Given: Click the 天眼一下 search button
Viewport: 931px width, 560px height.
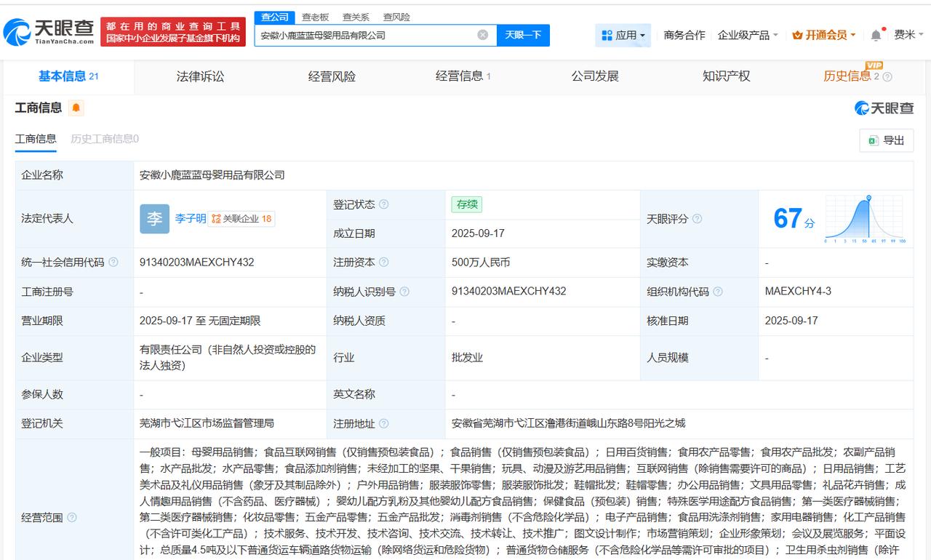Looking at the screenshot, I should point(523,35).
